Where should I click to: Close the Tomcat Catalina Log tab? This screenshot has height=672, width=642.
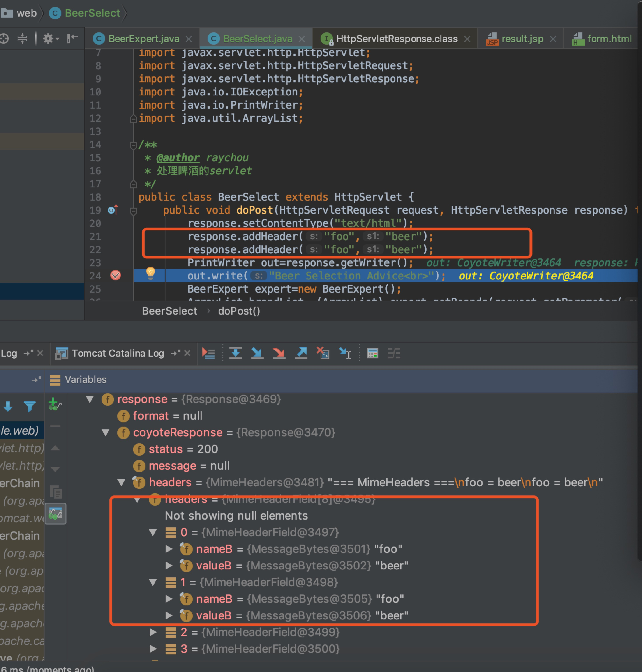tap(187, 353)
